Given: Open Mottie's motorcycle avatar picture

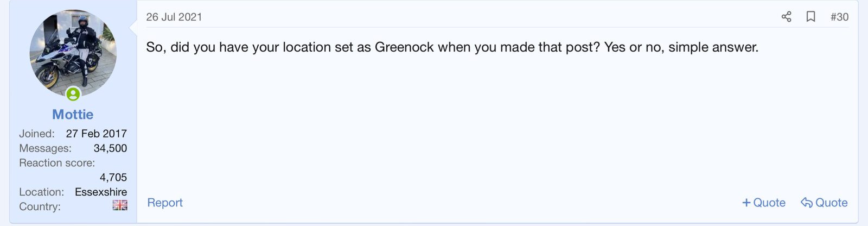Looking at the screenshot, I should [x=73, y=53].
